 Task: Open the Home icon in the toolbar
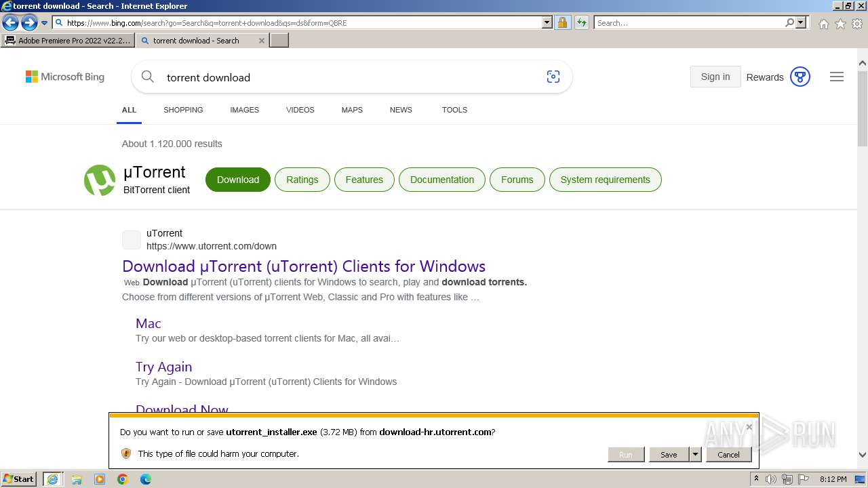[823, 24]
